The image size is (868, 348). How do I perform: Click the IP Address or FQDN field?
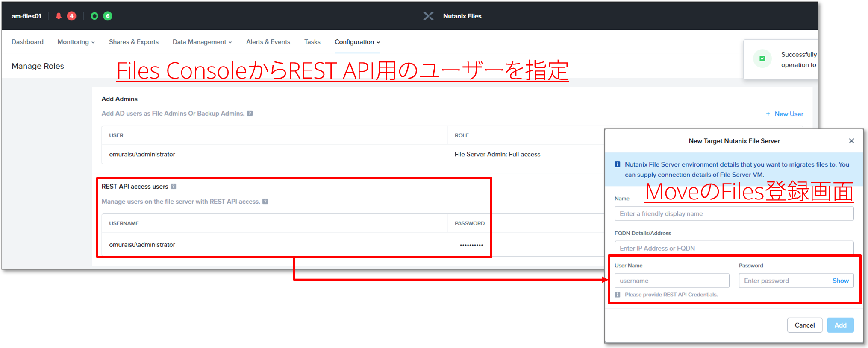click(x=734, y=248)
